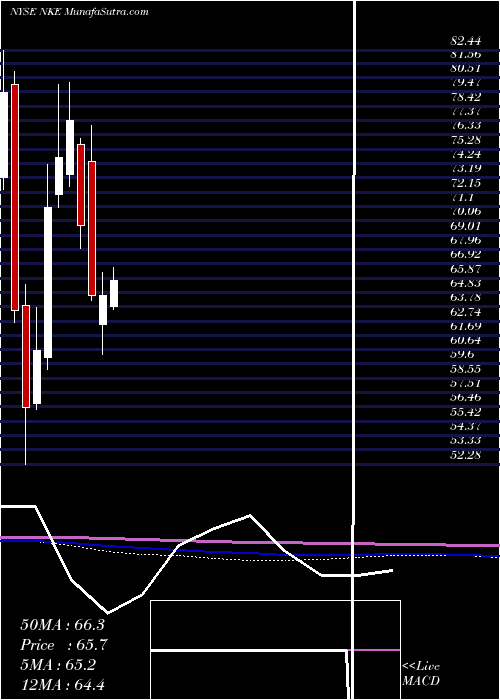Click the 66.92 price axis label
Image resolution: width=500 pixels, height=700 pixels.
(466, 254)
